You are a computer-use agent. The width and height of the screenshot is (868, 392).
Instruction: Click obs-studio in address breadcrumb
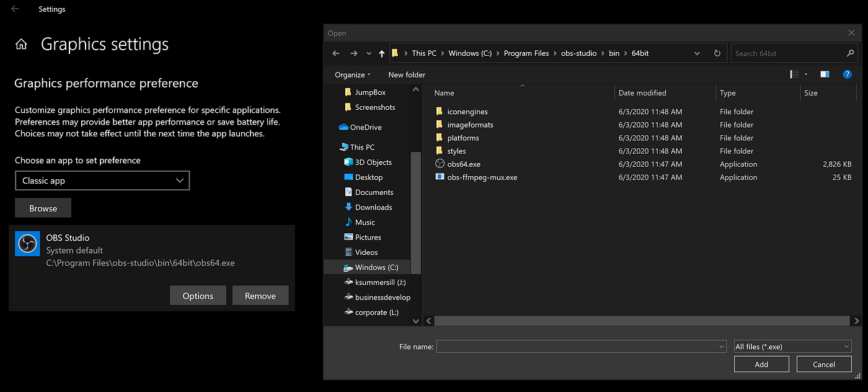pos(578,53)
